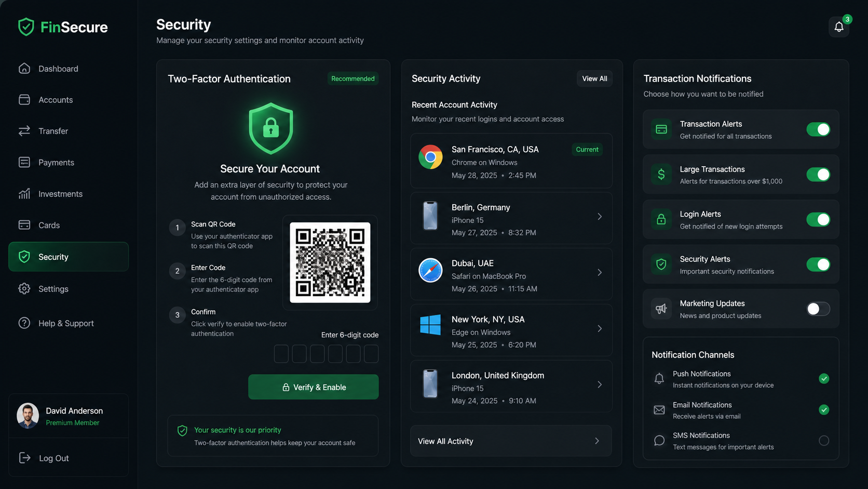868x489 pixels.
Task: Enable the Marketing Updates toggle
Action: pos(818,309)
